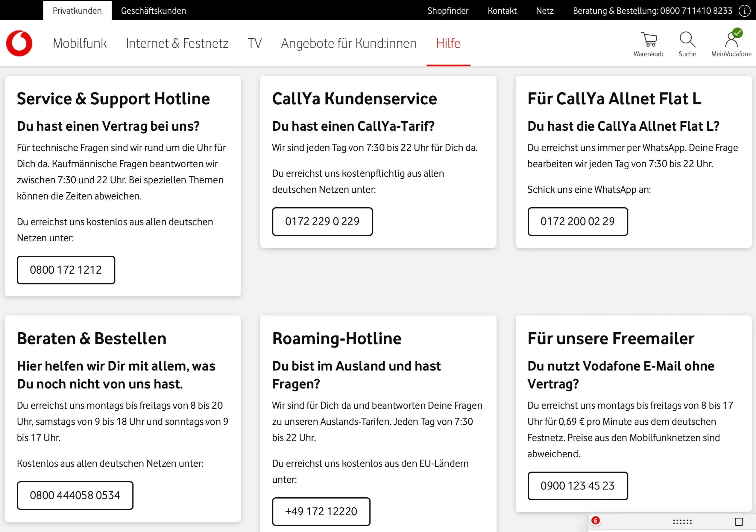Click CallYa number 0172 229 0 229
756x532 pixels.
click(322, 221)
